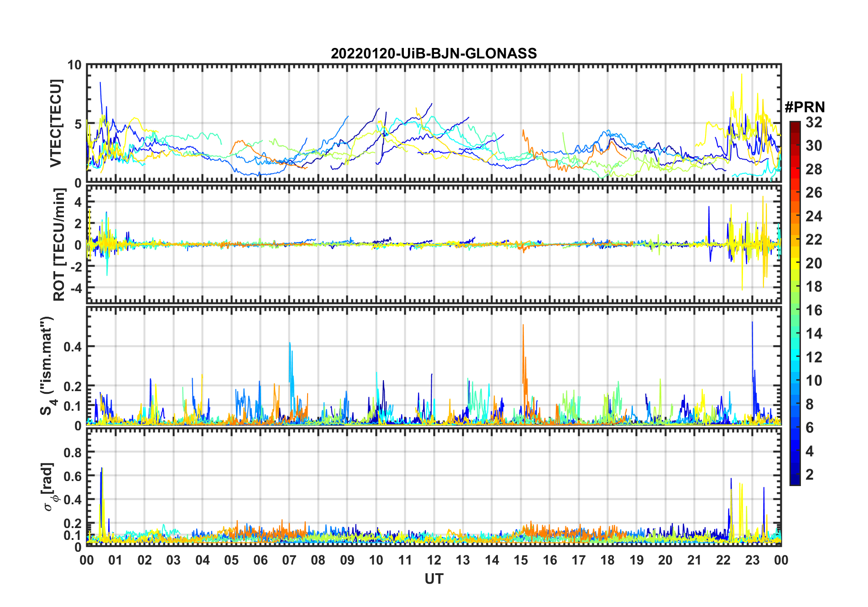Select the cyan S4 spike at 07 UT
The image size is (868, 607).
click(x=289, y=343)
